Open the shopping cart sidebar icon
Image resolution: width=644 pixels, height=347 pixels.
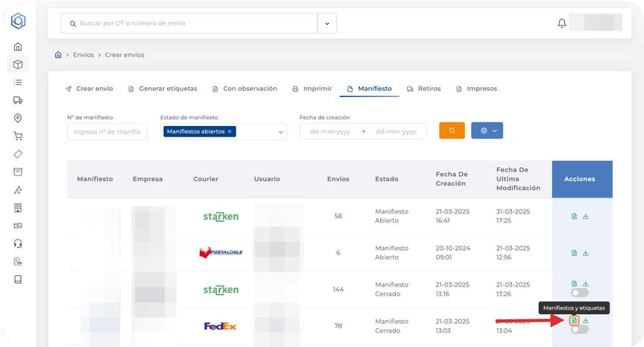point(18,136)
